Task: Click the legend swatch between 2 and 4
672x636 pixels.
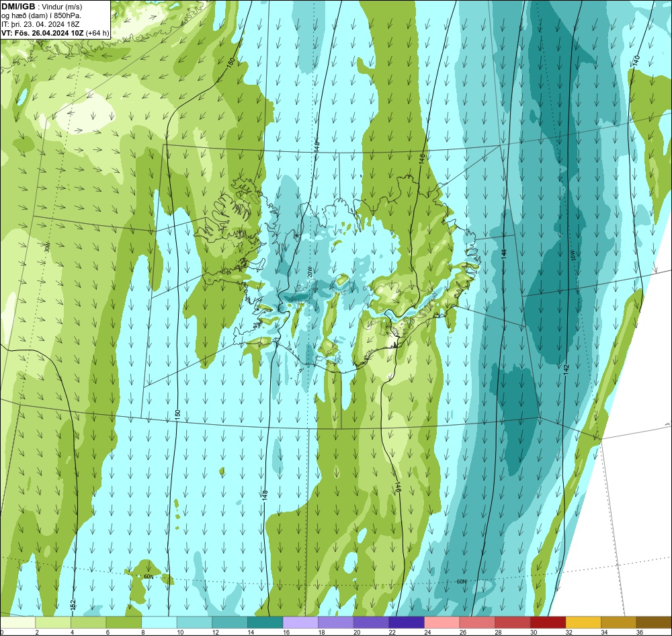Action: point(53,623)
